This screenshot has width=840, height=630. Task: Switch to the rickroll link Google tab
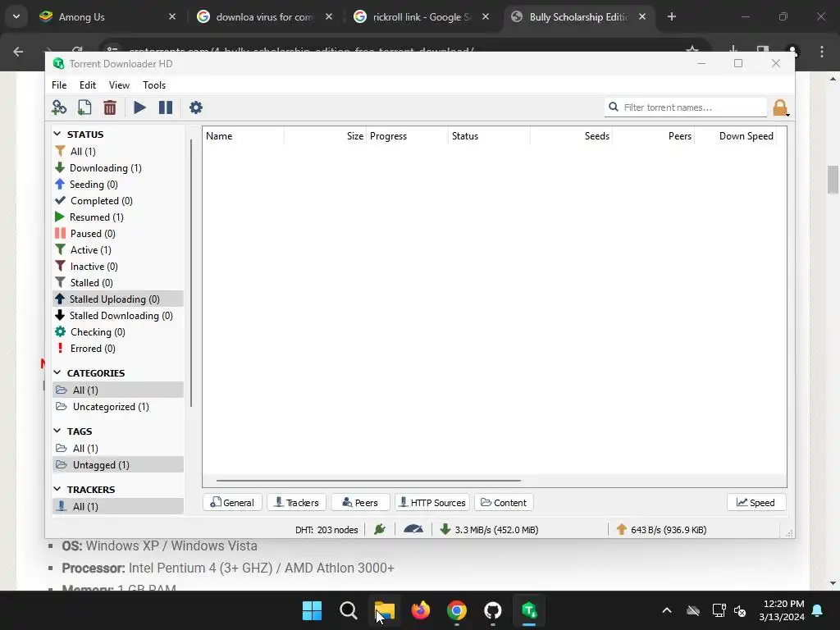[422, 16]
